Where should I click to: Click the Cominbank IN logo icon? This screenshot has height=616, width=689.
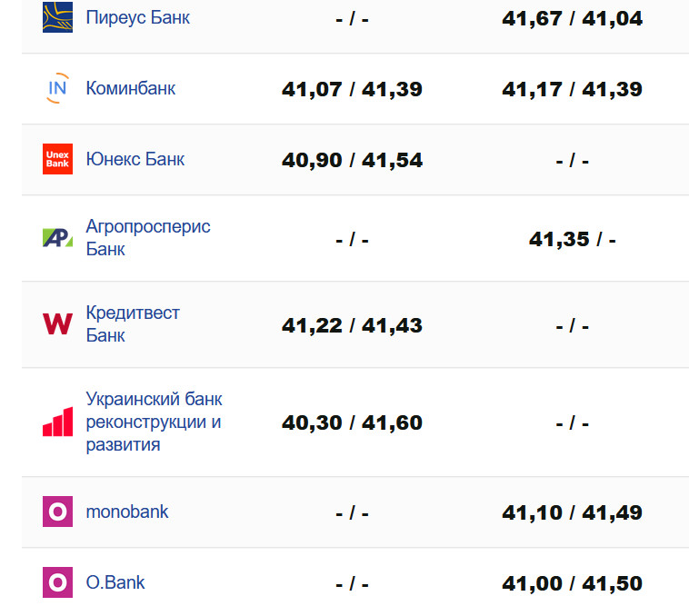point(57,88)
